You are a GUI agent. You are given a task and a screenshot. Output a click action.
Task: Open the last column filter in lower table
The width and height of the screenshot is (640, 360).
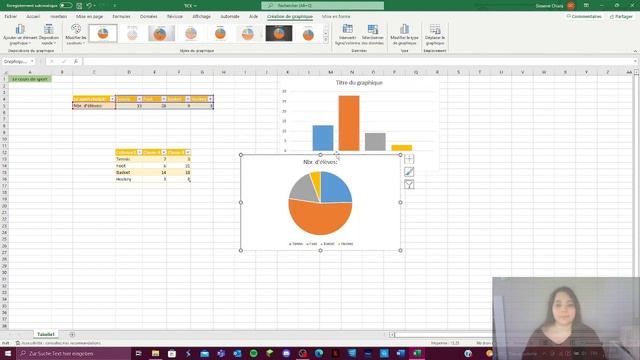point(188,152)
